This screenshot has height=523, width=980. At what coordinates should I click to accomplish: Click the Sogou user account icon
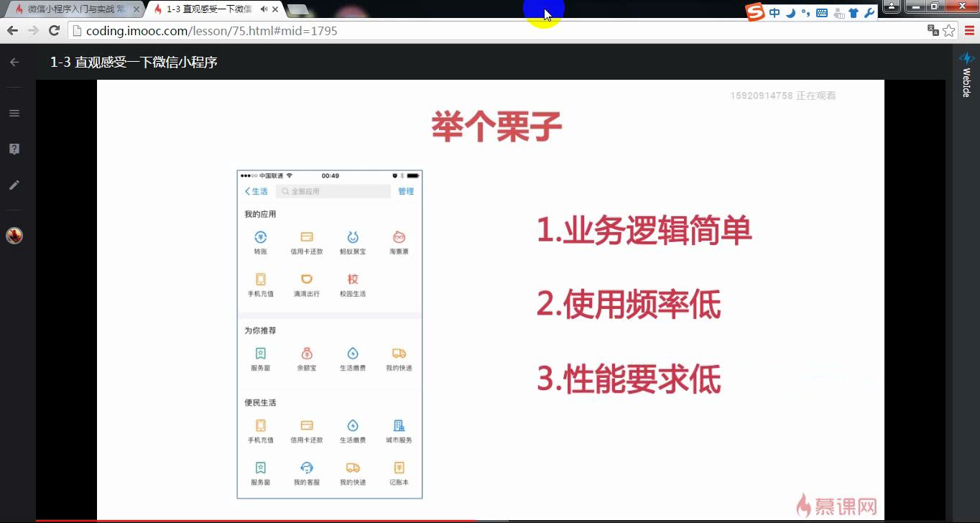pos(838,13)
